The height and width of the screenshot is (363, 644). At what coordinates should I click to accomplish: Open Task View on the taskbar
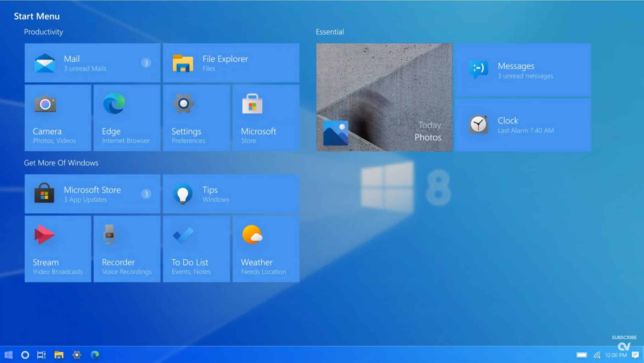41,355
